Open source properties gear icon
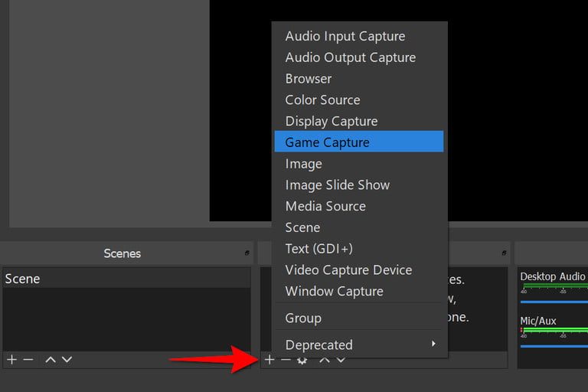Screen dimensions: 588x392 click(x=302, y=360)
